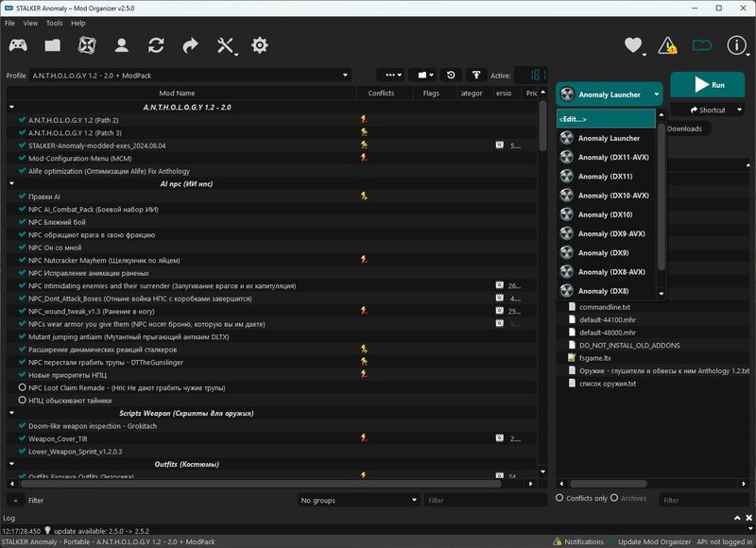Enable НПЦ обыскивают тайники mod
This screenshot has height=548, width=756.
pos(22,400)
